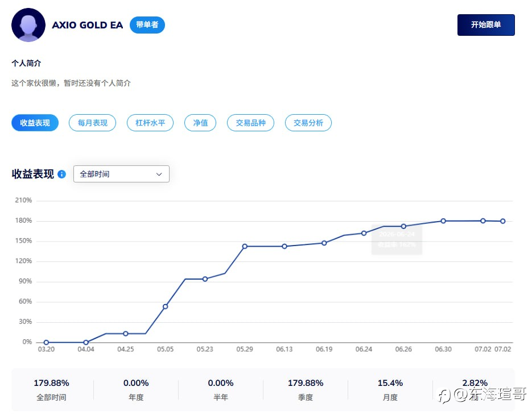The image size is (532, 420).
Task: Click the 15.4% 月度 statistic
Action: 390,390
